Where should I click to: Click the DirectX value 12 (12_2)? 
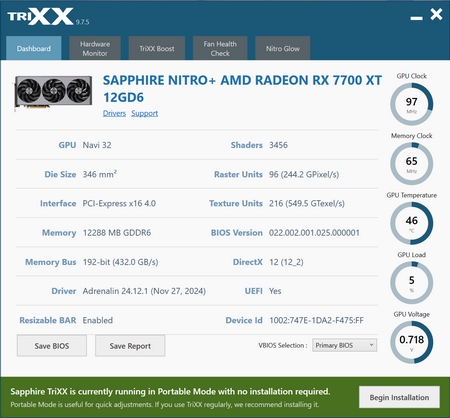coord(286,262)
